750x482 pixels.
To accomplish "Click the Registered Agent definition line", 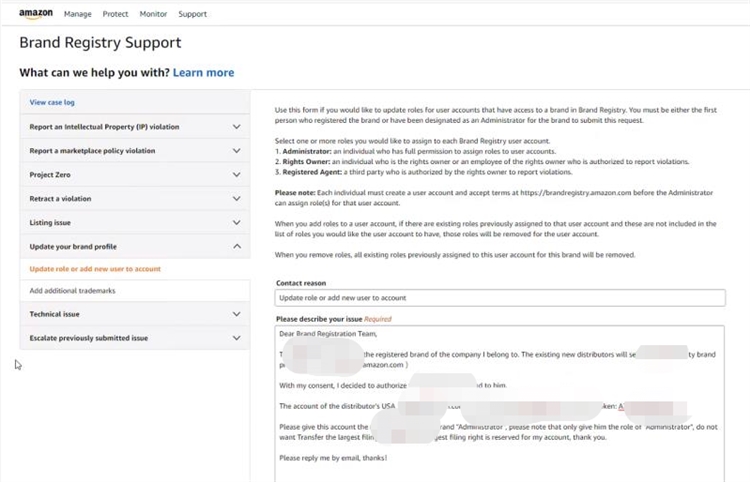I will (x=423, y=172).
